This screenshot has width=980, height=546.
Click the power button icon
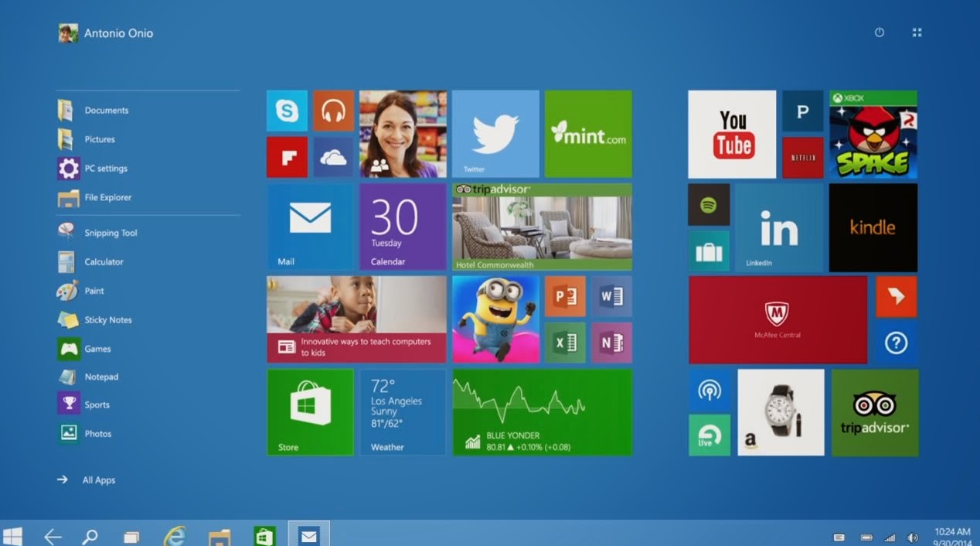879,32
